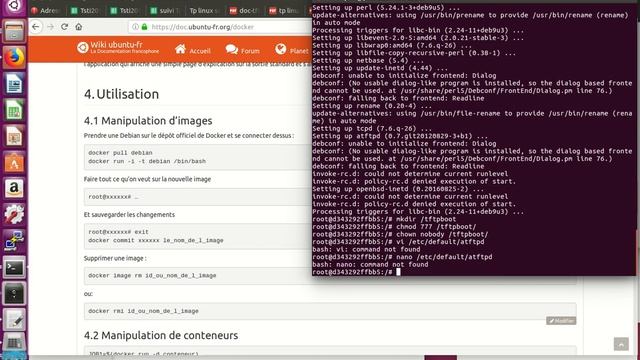Show site information icon in address bar
This screenshot has width=640, height=360.
tap(135, 27)
